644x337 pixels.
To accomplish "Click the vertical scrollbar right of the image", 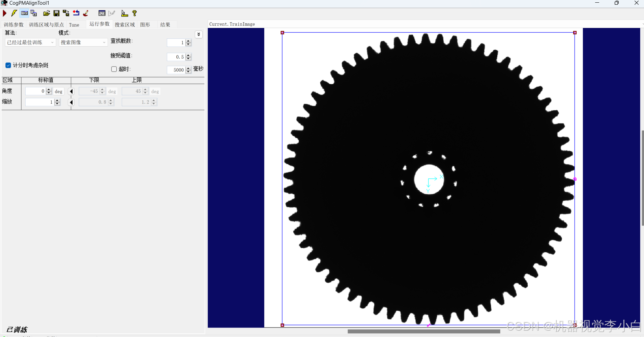I will (643, 178).
